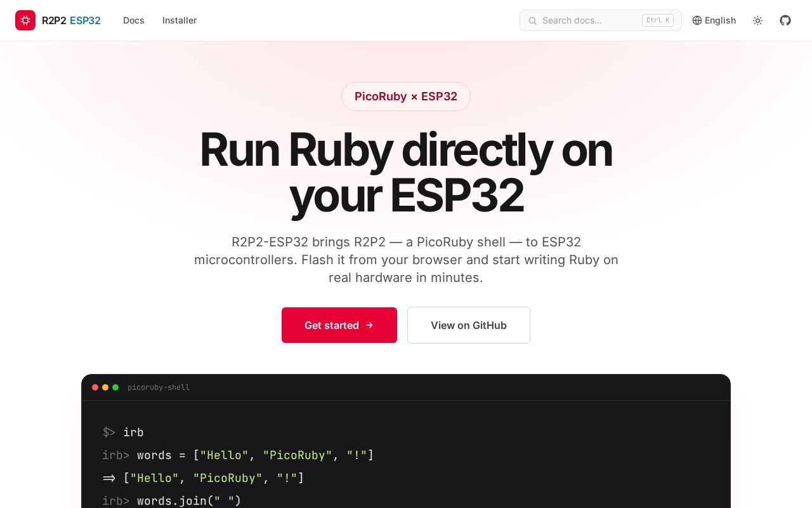Viewport: 812px width, 508px height.
Task: Click the Get started button
Action: click(339, 325)
